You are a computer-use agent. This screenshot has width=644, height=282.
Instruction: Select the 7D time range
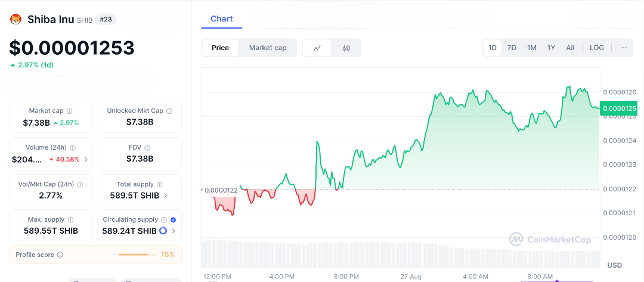[x=512, y=48]
